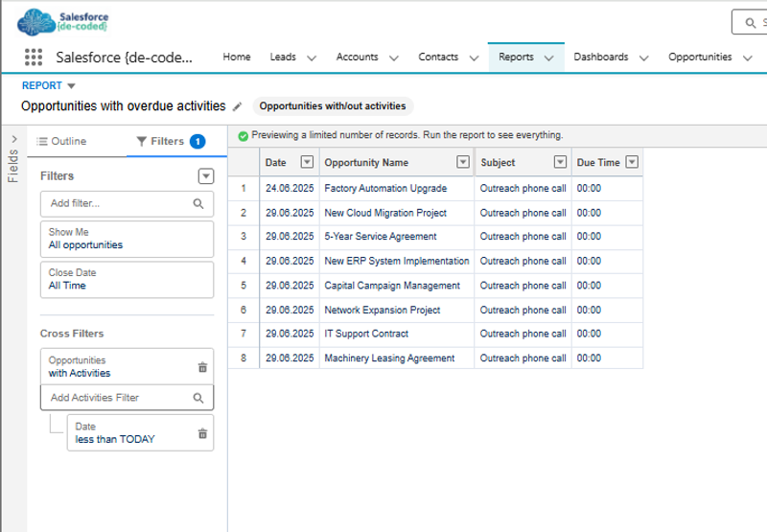This screenshot has height=532, width=767.
Task: Click magnifier in Add filter box
Action: [198, 203]
